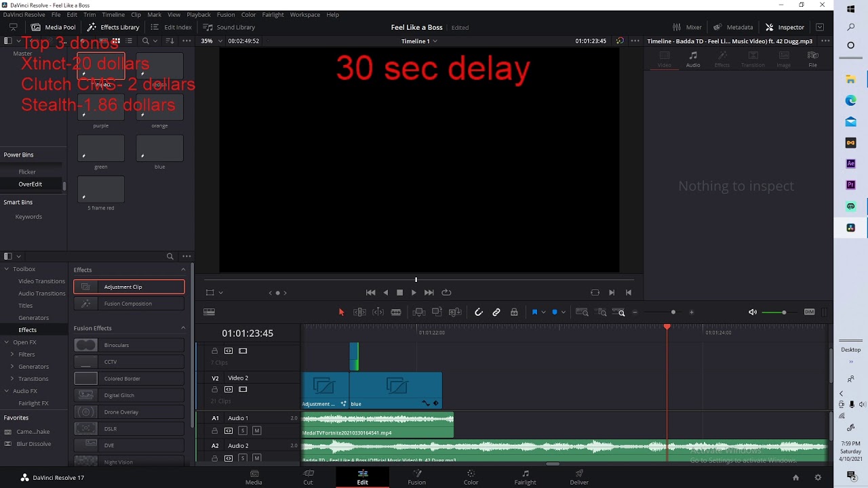
Task: Stop playback in viewer
Action: [399, 293]
